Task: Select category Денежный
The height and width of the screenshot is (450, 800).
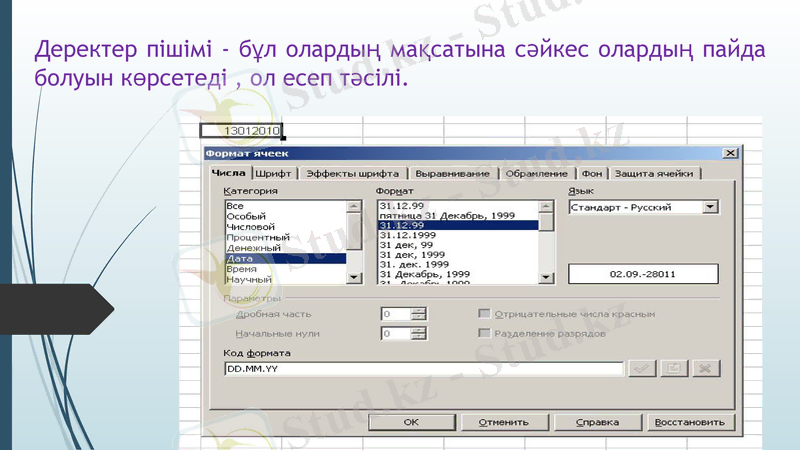Action: [286, 248]
